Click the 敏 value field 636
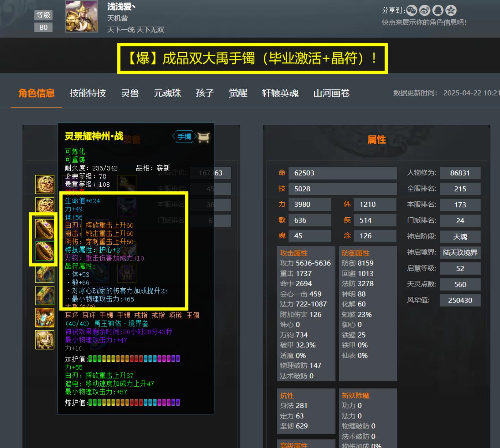 [310, 220]
